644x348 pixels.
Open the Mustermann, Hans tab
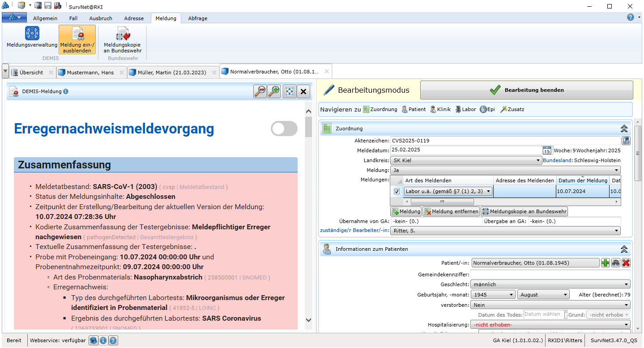click(90, 73)
